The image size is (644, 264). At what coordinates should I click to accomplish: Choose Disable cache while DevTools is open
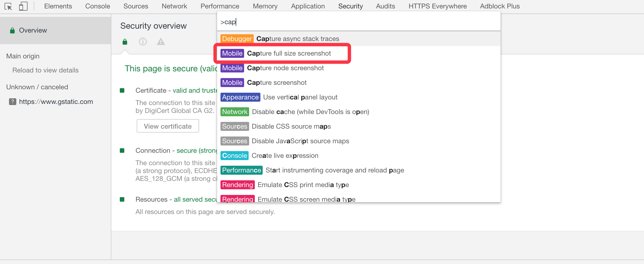(359, 112)
